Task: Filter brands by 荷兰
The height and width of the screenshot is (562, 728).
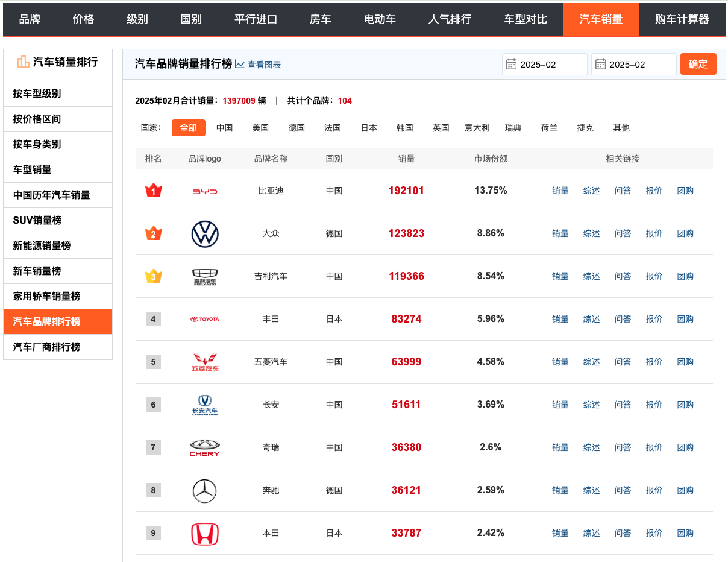Action: point(550,128)
